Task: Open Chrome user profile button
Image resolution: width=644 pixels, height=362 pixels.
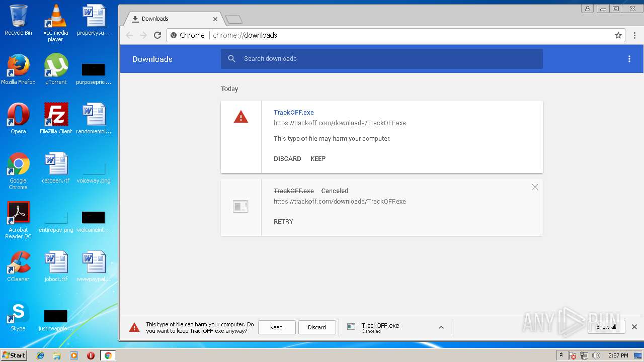Action: (587, 9)
